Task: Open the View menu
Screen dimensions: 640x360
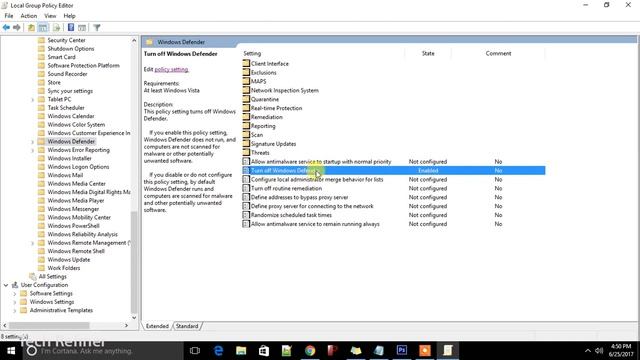Action: pyautogui.click(x=50, y=16)
